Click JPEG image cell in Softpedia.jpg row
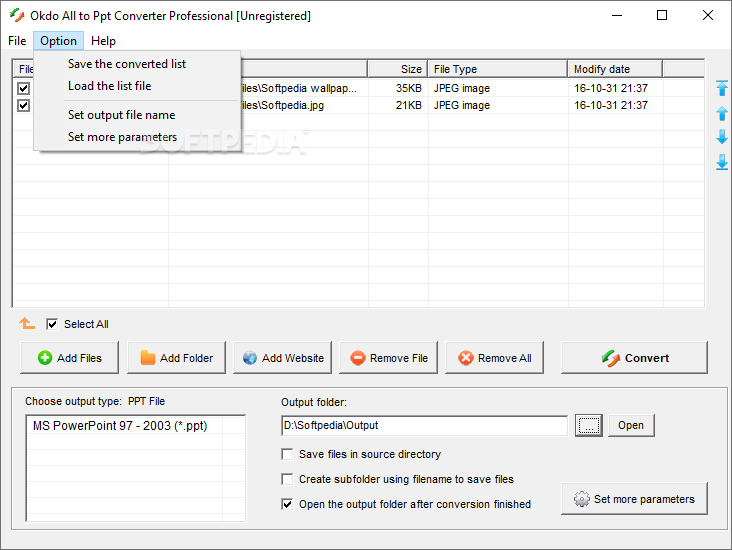Screen dimensions: 732x550 [x=462, y=106]
